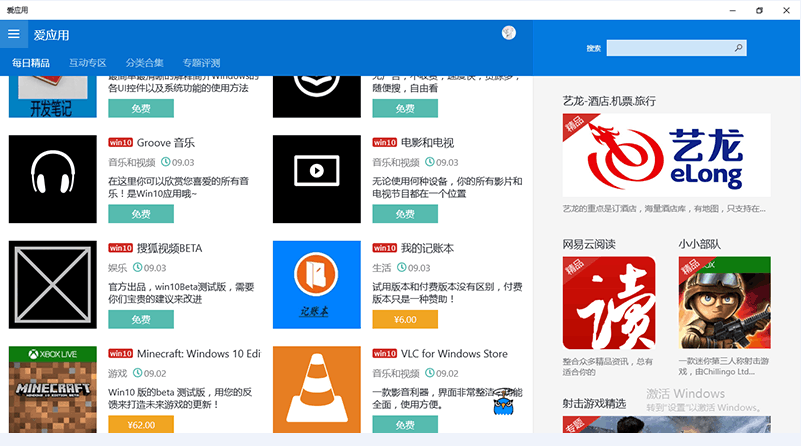Viewport: 801px width, 446px height.
Task: Open the Groove 音乐 headphone app icon
Action: (x=52, y=179)
